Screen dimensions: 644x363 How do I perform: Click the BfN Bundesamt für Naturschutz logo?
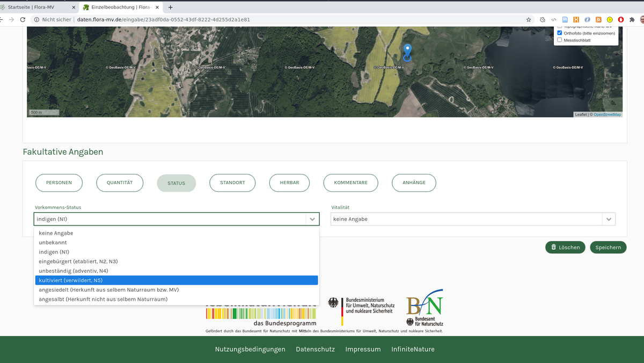pyautogui.click(x=425, y=308)
